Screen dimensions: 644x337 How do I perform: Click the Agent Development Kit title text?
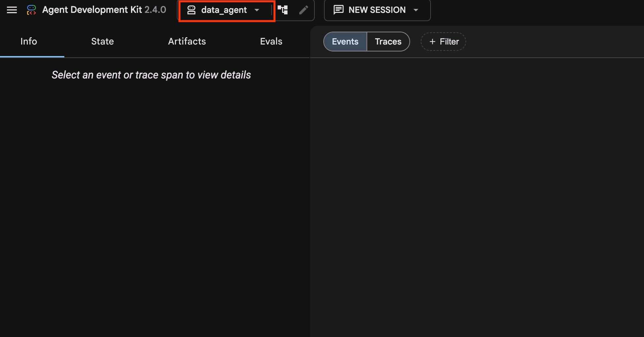coord(92,10)
